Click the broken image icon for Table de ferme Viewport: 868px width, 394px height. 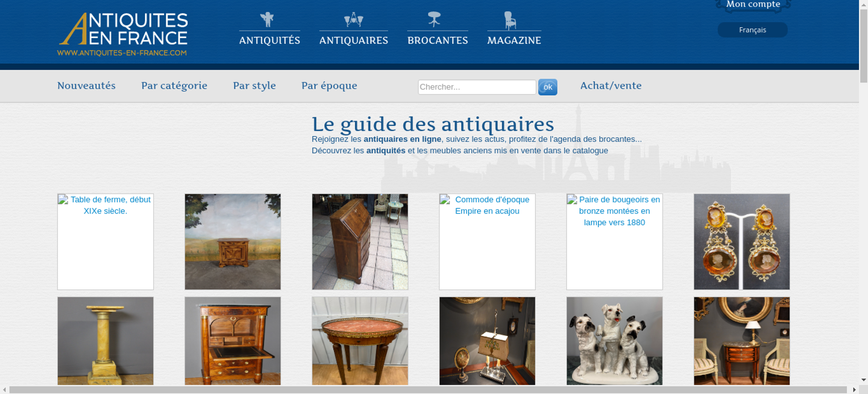coord(63,200)
